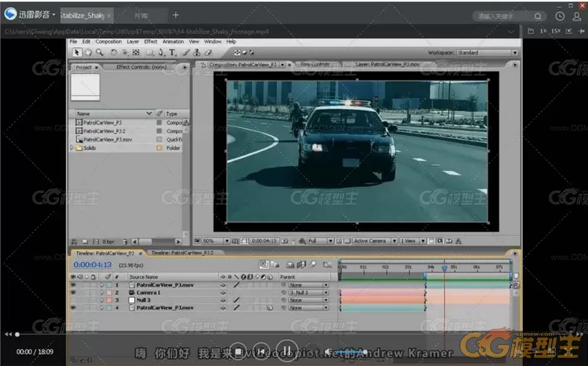Toggle 3D layer switch on layer 4
Viewport: 588px width, 366px height.
point(270,308)
